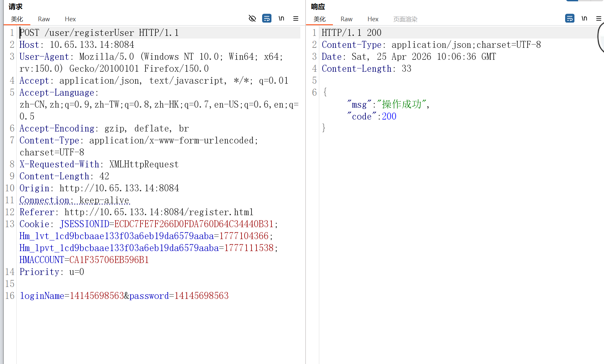Click the HMACCOUNT cookie value
The image size is (604, 364).
pyautogui.click(x=109, y=260)
